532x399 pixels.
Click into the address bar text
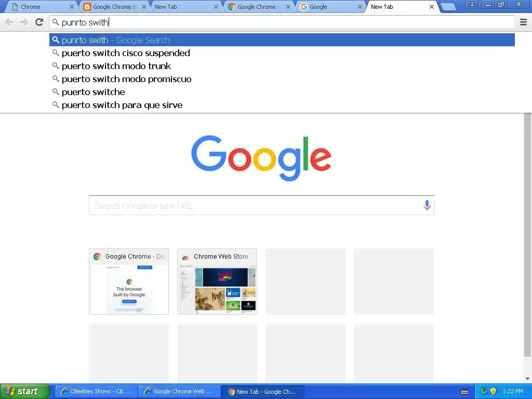tap(282, 22)
